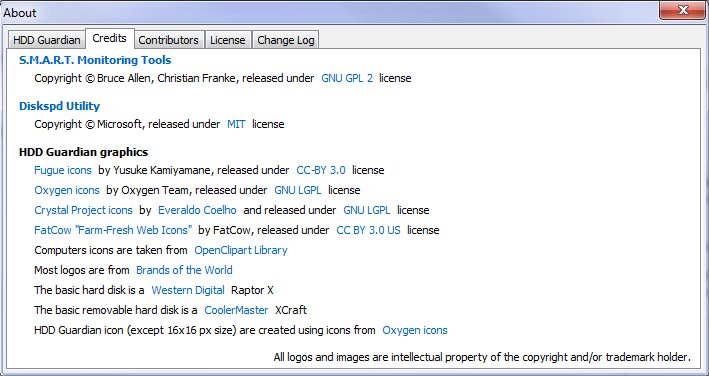Open Oxygen icons link by Oxygen Team

[x=67, y=190]
